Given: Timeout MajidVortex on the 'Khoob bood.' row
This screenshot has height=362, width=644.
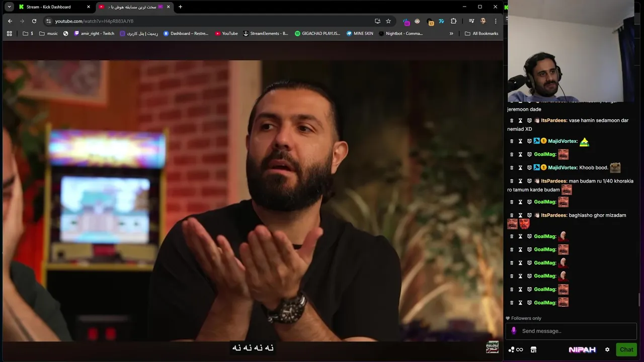Looking at the screenshot, I should (x=520, y=168).
